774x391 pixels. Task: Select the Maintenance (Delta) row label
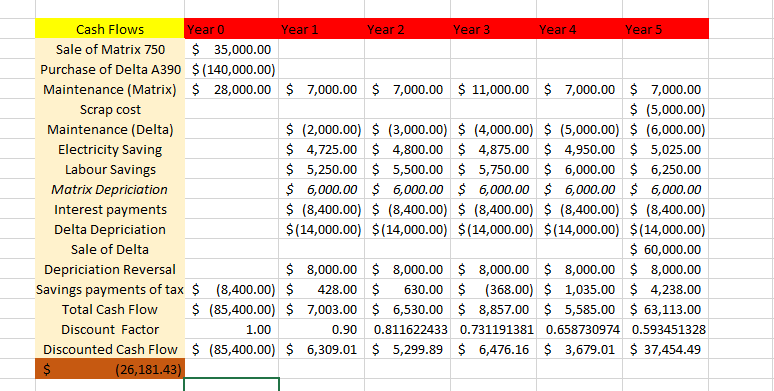click(x=110, y=129)
